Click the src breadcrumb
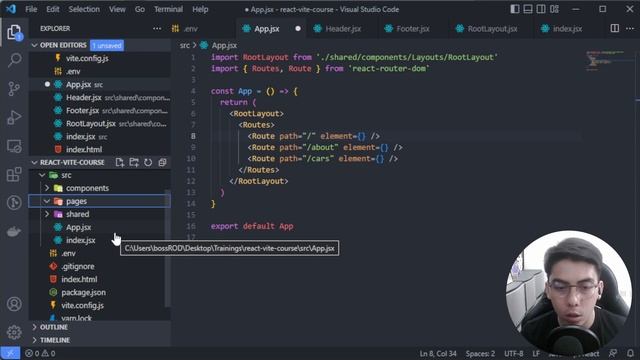 tap(184, 45)
